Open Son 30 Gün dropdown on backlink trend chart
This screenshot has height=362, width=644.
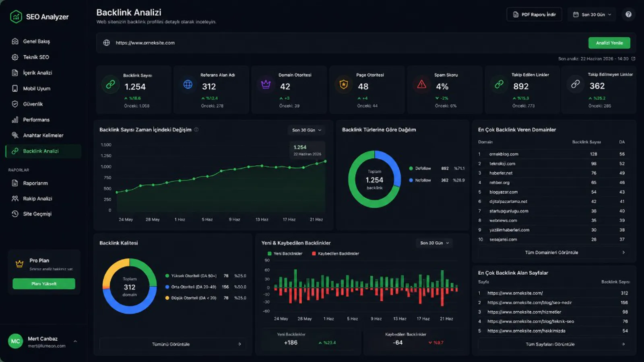coord(307,130)
